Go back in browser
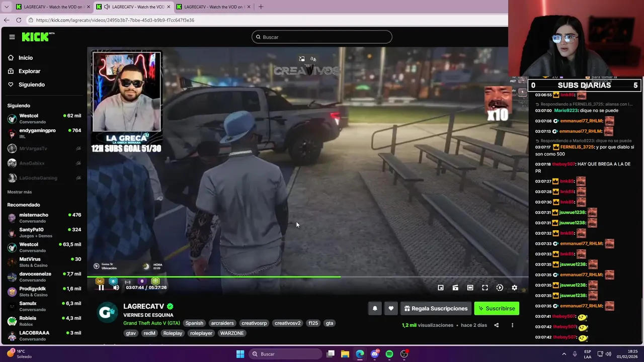Screen dimensions: 644x362 (x=7, y=20)
